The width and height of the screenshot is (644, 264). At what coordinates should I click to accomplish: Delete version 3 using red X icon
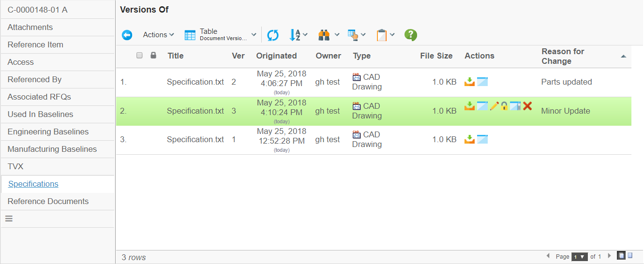pyautogui.click(x=527, y=106)
